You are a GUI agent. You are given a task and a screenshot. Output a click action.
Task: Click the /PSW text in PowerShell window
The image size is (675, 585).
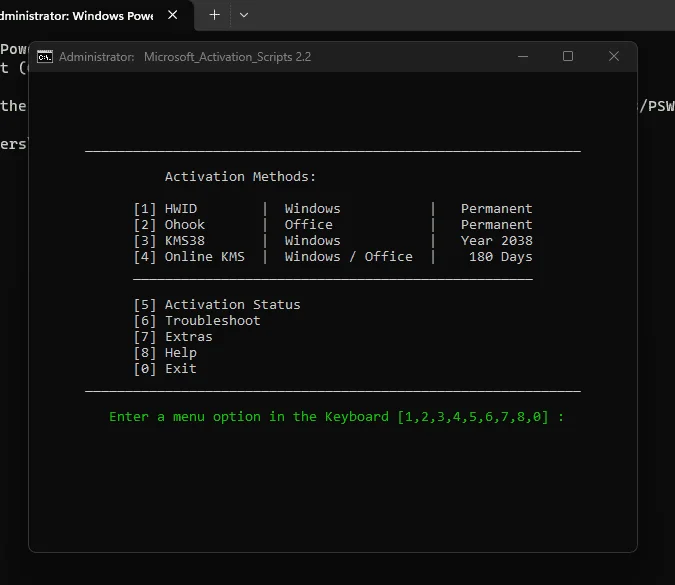657,106
